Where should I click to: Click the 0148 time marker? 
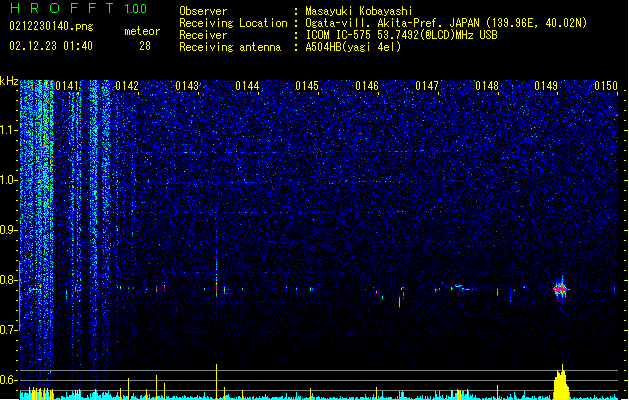(487, 86)
